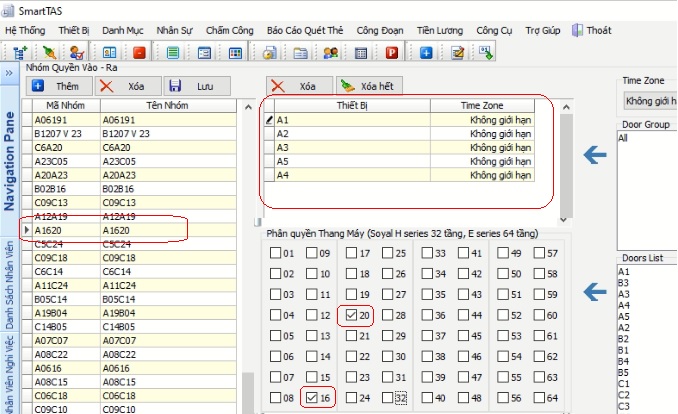
Task: Save the group with Lưu button
Action: pos(192,86)
